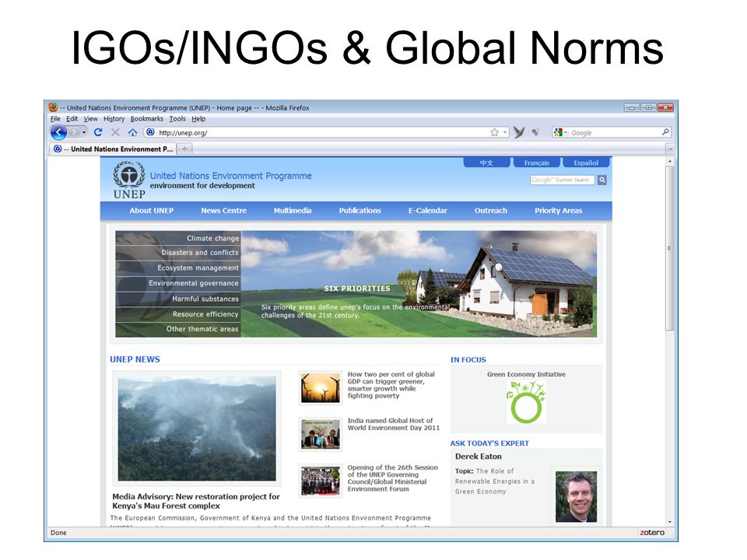This screenshot has height=560, width=747.
Task: Click the Firefox back arrow button
Action: tap(58, 132)
